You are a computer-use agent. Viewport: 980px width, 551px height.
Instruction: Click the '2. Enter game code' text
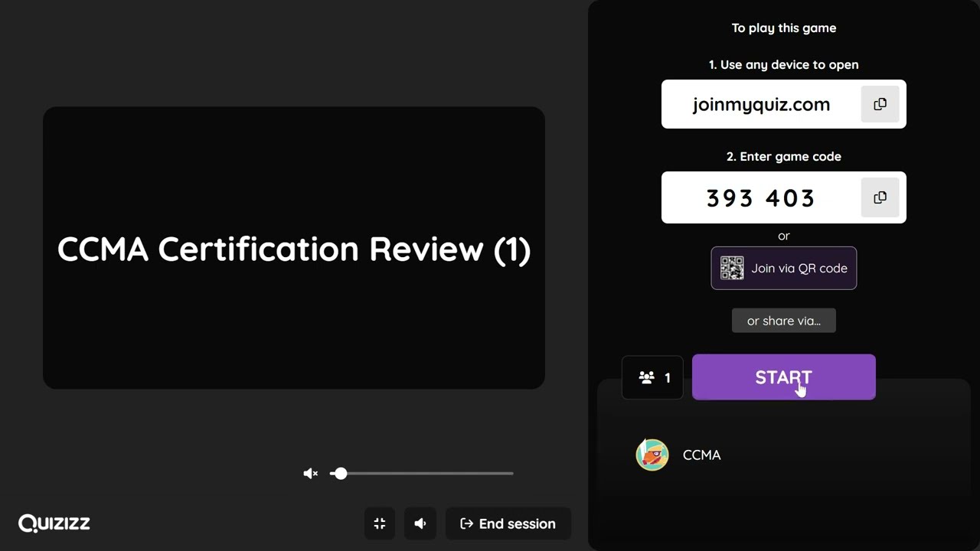[x=784, y=157]
